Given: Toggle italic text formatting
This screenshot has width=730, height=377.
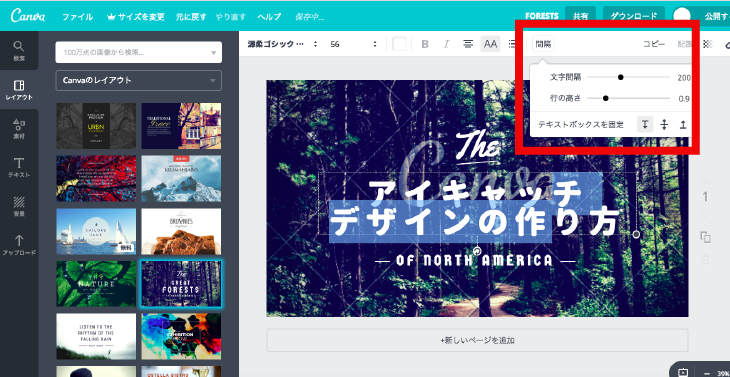Looking at the screenshot, I should (446, 44).
